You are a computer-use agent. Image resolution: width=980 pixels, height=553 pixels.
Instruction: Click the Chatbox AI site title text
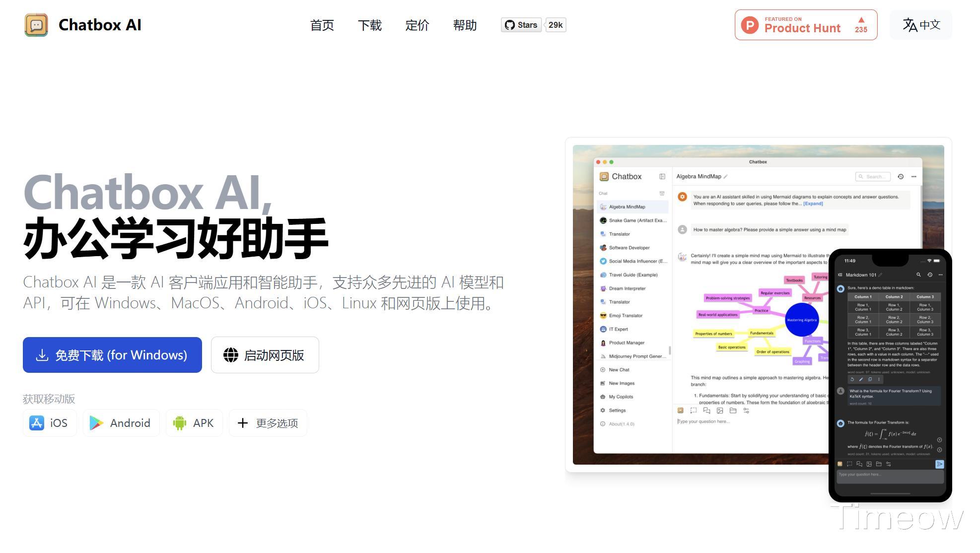(x=100, y=25)
